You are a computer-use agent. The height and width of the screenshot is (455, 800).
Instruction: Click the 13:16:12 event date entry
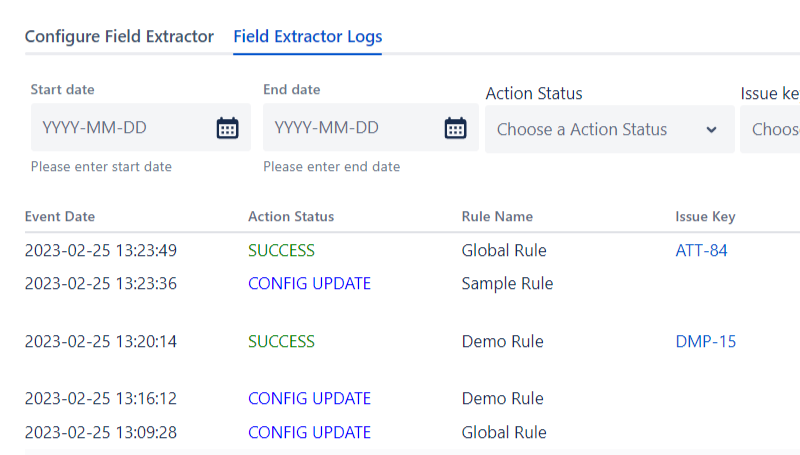100,399
